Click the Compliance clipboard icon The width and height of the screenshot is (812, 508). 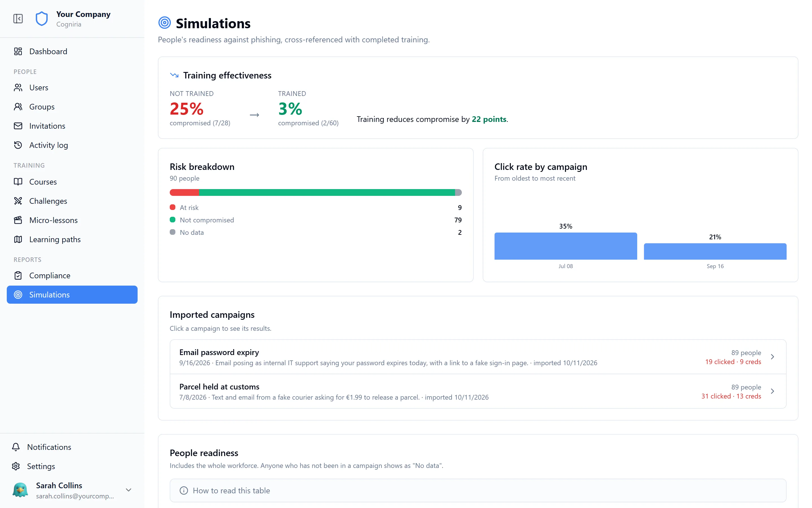click(18, 275)
